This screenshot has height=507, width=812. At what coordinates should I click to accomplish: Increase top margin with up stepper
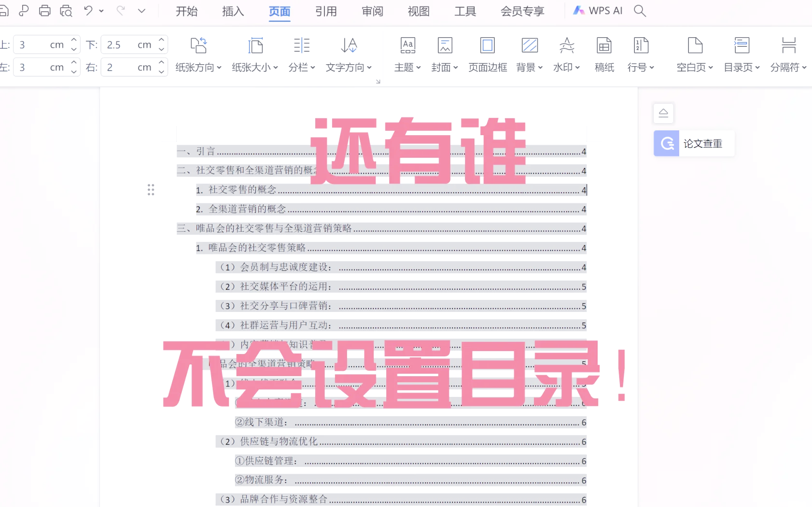coord(74,40)
